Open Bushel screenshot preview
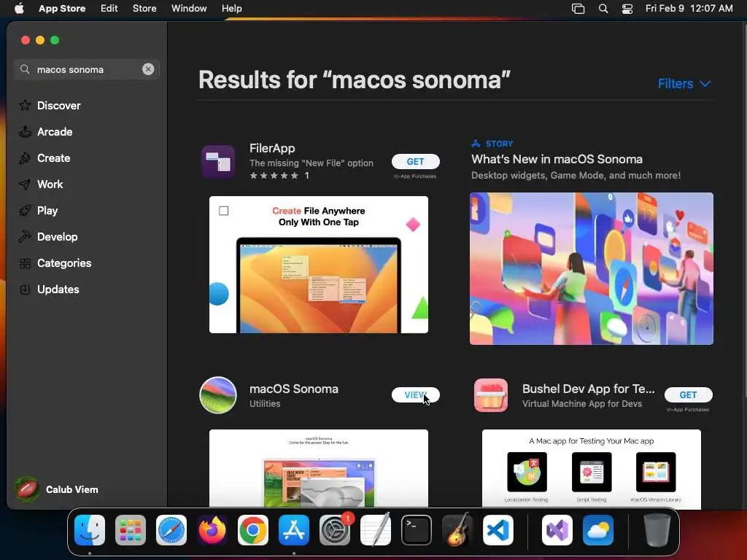Viewport: 747px width, 560px height. [x=591, y=468]
